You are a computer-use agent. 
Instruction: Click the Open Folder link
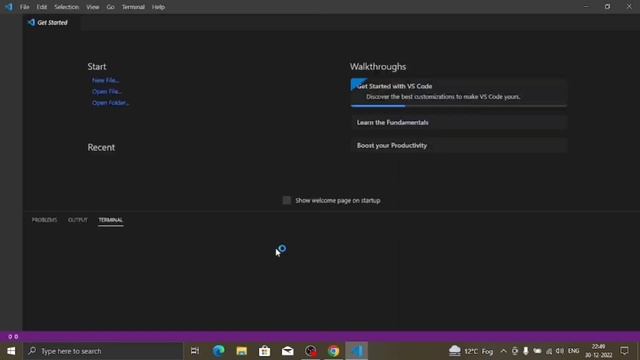[110, 103]
